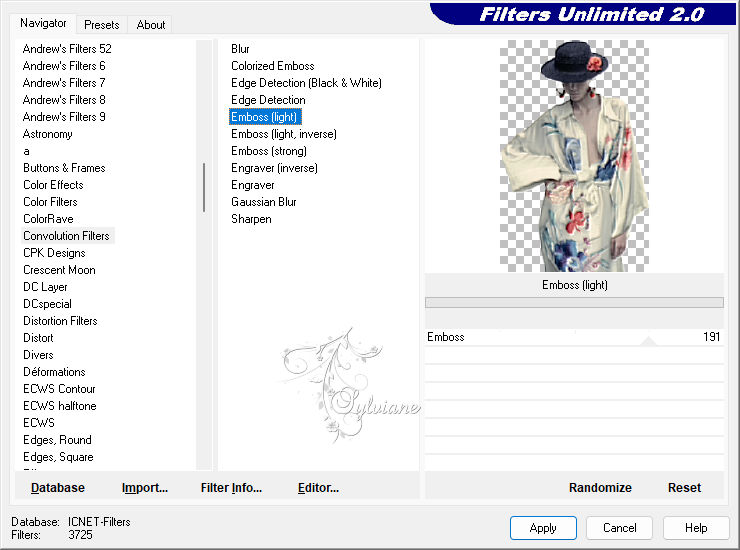Viewport: 740px width, 550px height.
Task: Choose the plain Edge Detection filter
Action: point(268,100)
